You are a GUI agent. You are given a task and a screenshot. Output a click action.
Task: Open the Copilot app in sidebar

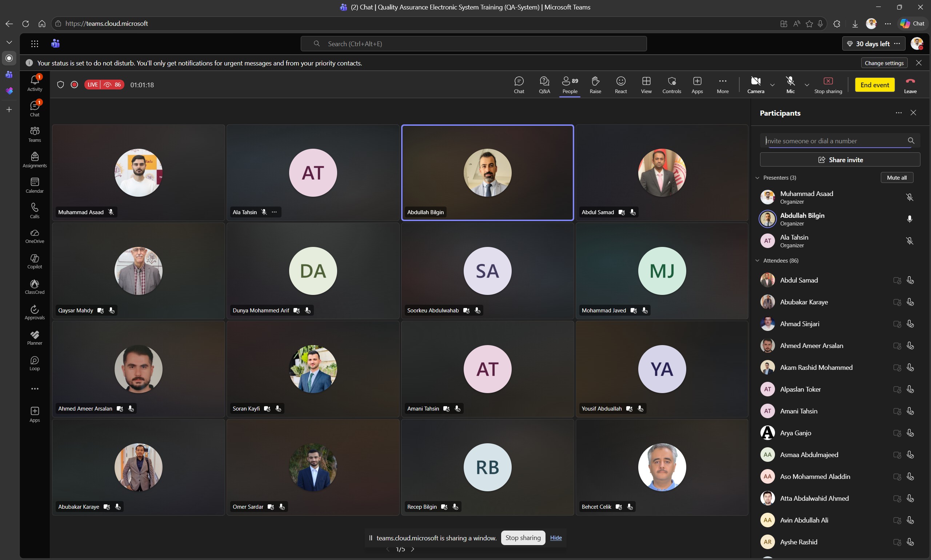point(35,261)
